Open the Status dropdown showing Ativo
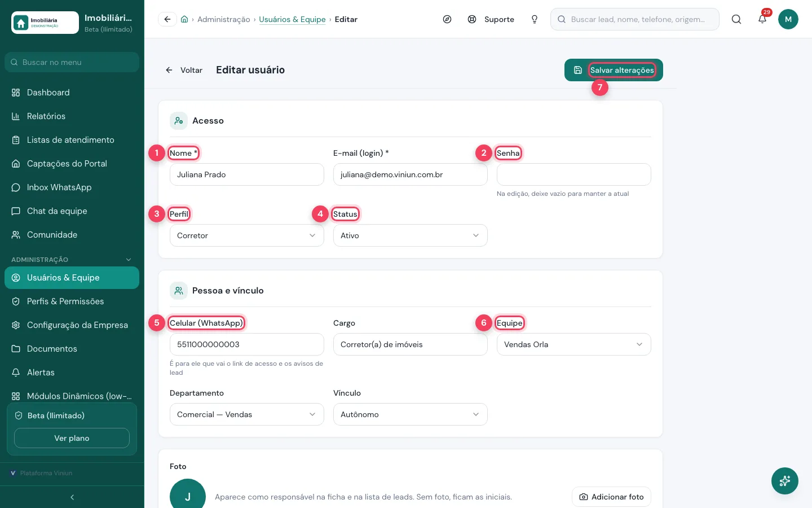The height and width of the screenshot is (508, 812). [x=411, y=235]
